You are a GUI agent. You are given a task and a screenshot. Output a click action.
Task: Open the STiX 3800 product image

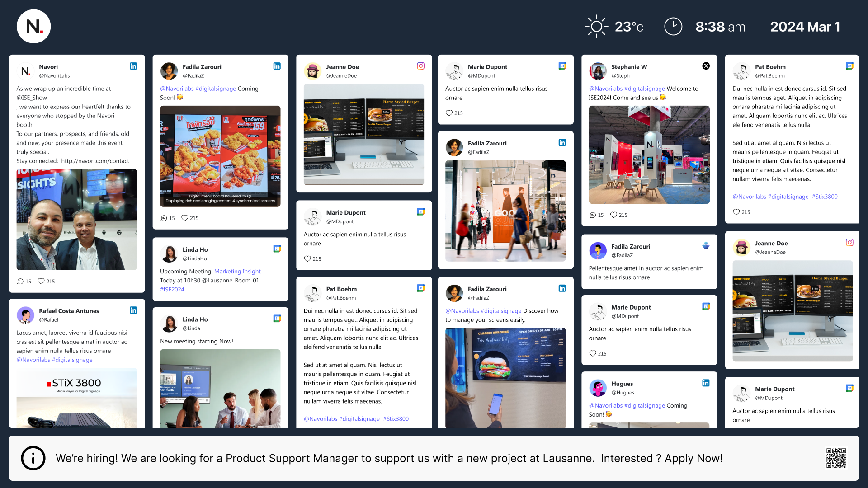77,399
